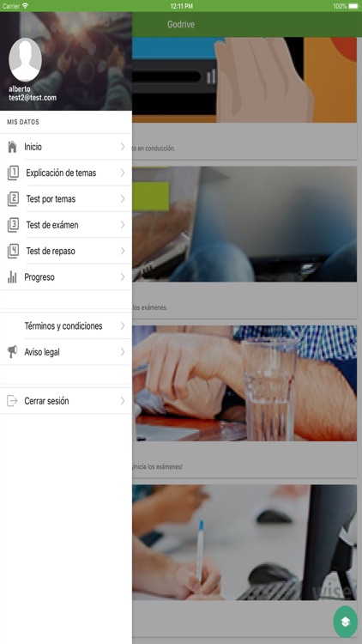The width and height of the screenshot is (362, 644).
Task: Click the chevron on Cerrar sesión row
Action: pos(123,401)
